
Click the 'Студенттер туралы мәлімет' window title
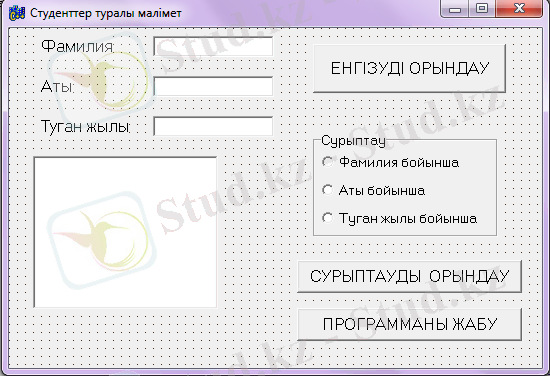(106, 13)
